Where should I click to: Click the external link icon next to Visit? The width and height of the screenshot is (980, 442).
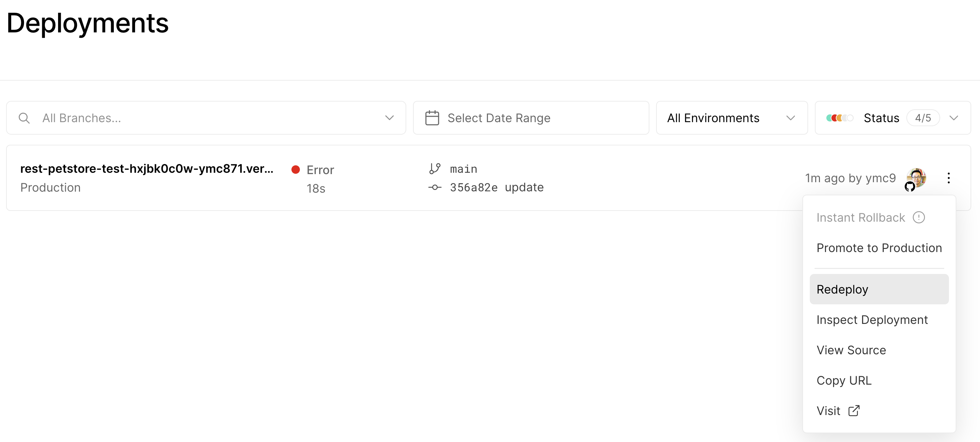tap(854, 411)
